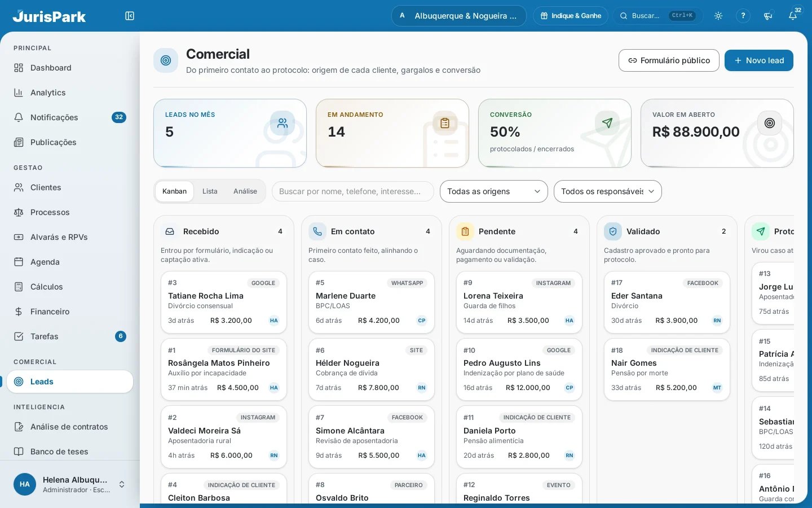Open Tarefas sidebar item
The width and height of the screenshot is (812, 508).
(x=70, y=336)
